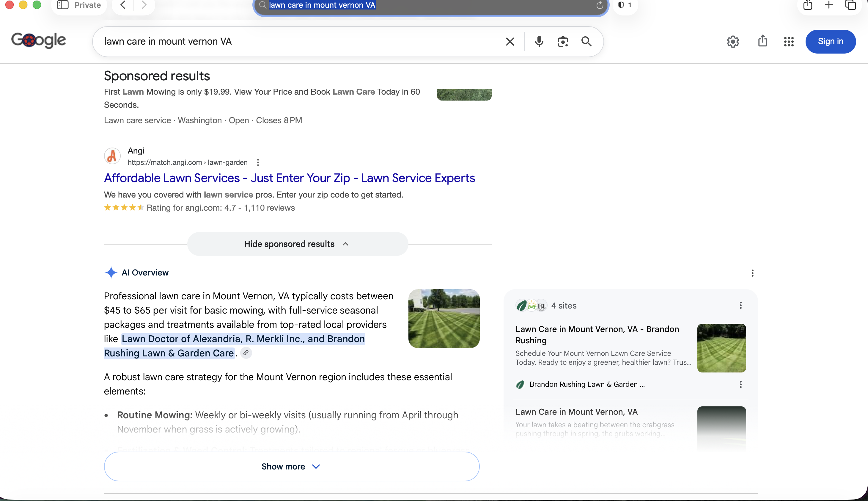Screen dimensions: 868x501
Task: Open Lawn Care in Mount Vernon Brandon Rushing
Action: [597, 334]
